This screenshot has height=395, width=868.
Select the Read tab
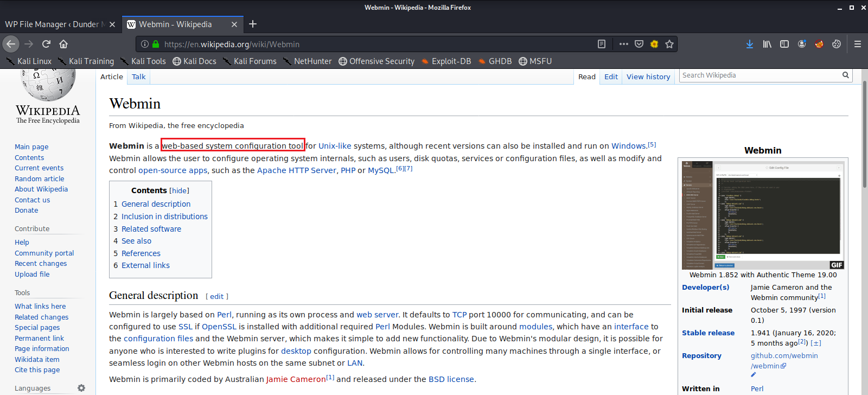587,77
